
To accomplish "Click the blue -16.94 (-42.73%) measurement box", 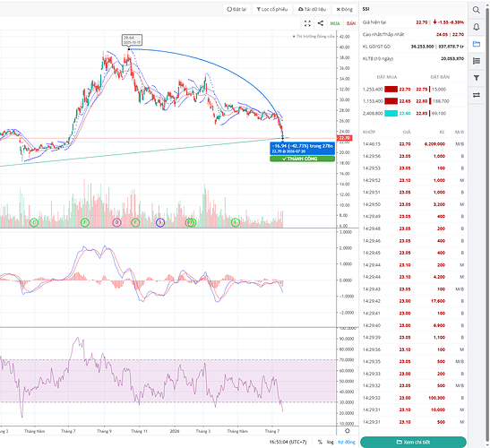I will (x=302, y=149).
